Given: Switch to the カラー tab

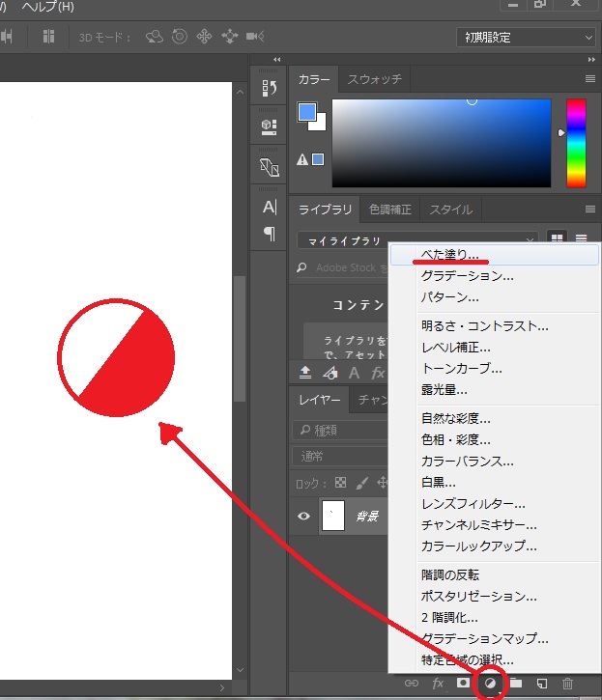Looking at the screenshot, I should [314, 79].
